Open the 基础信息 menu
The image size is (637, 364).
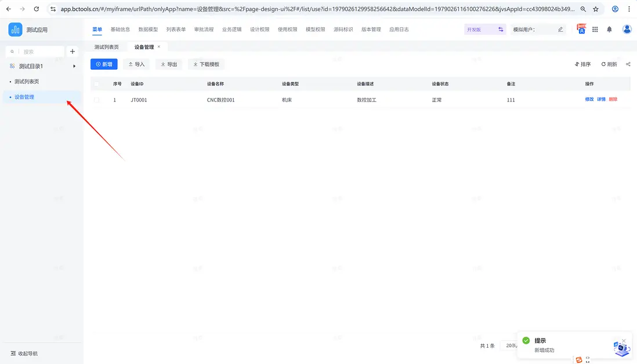[120, 30]
